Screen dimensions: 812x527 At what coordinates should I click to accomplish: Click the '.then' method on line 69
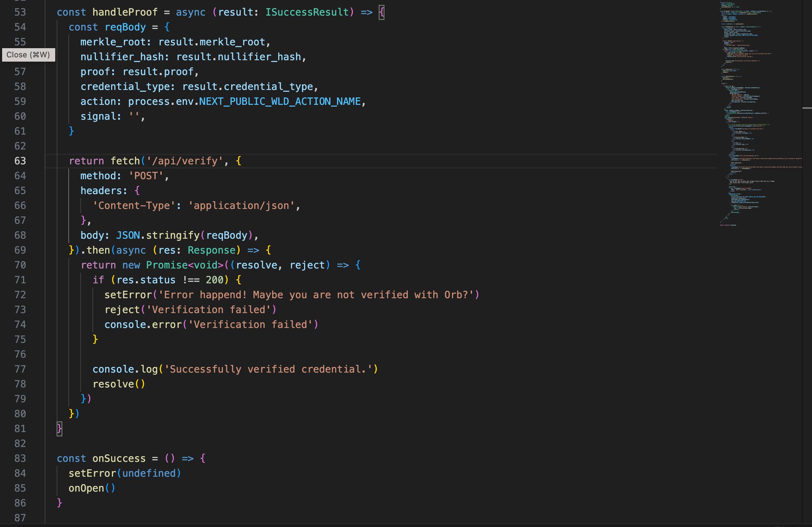click(96, 250)
